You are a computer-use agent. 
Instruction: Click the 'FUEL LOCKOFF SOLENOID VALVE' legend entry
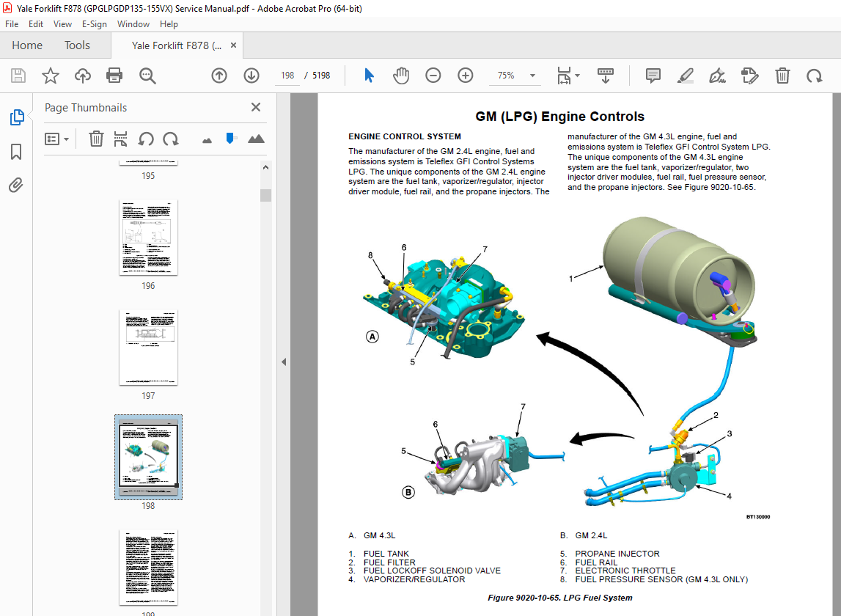click(x=432, y=571)
